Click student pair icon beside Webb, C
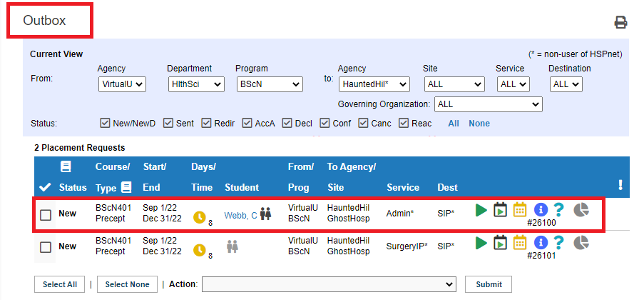The width and height of the screenshot is (644, 300). click(x=266, y=214)
